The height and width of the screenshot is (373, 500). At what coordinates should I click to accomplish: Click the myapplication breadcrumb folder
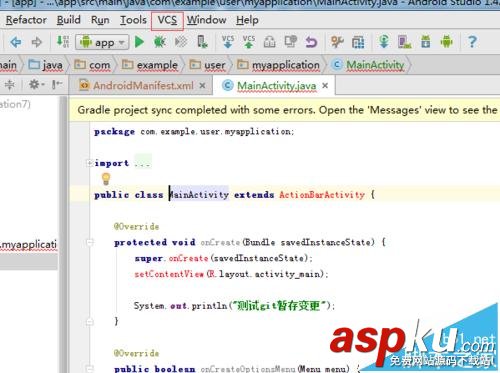(278, 65)
